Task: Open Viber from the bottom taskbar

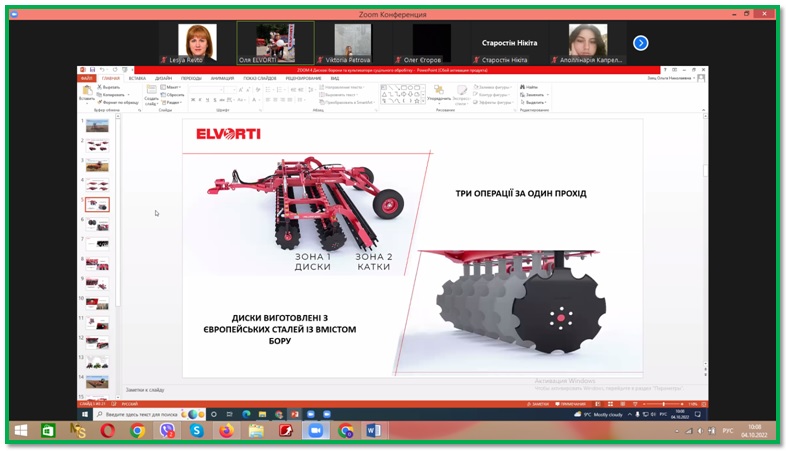Action: click(x=167, y=431)
